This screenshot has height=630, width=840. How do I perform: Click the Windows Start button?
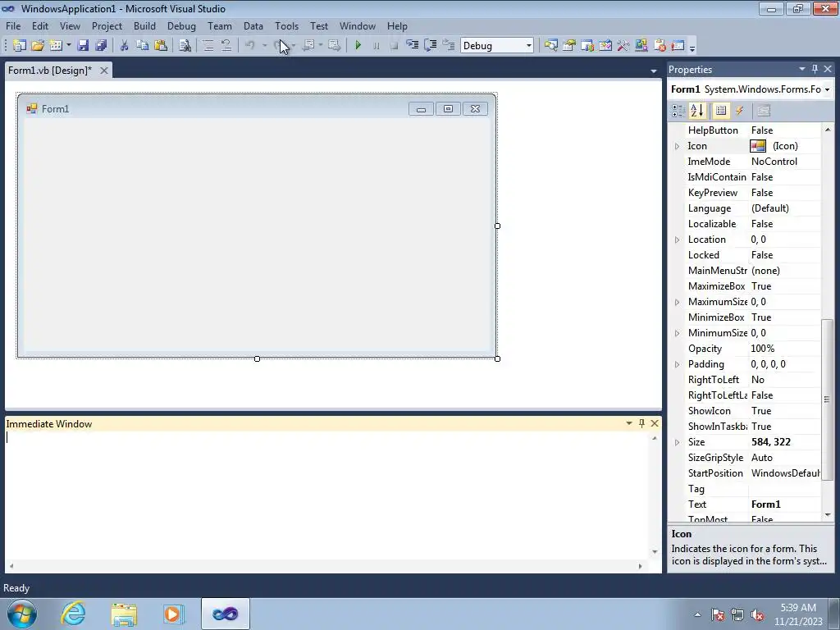point(22,614)
